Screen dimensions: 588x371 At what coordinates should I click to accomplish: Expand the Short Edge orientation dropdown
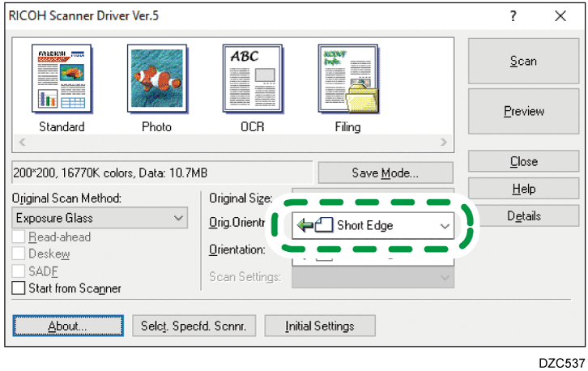point(445,226)
